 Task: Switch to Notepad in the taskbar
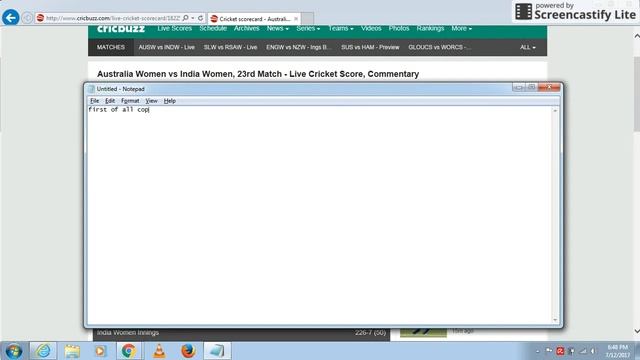point(217,351)
